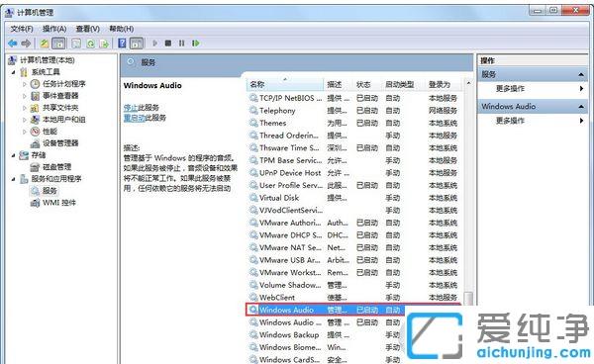Open the 文件(F) menu
Image resolution: width=594 pixels, height=364 pixels.
[x=22, y=29]
